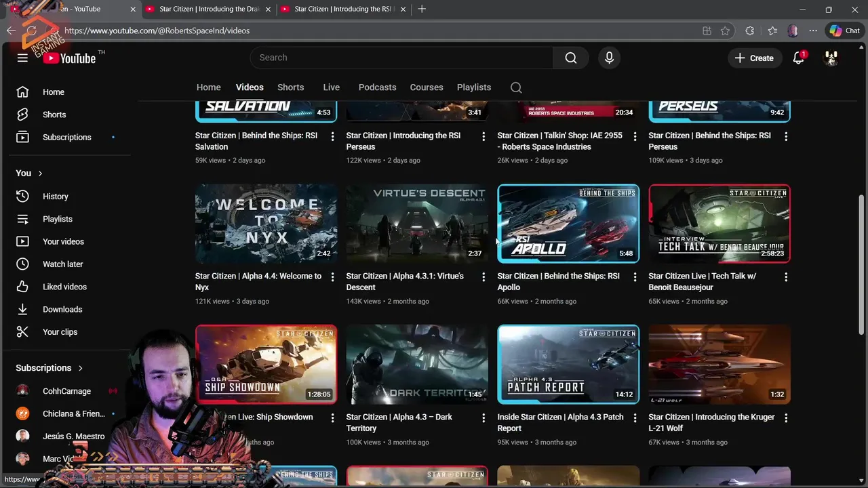Play the Welcome to Nyx thumbnail
The width and height of the screenshot is (868, 488).
266,224
